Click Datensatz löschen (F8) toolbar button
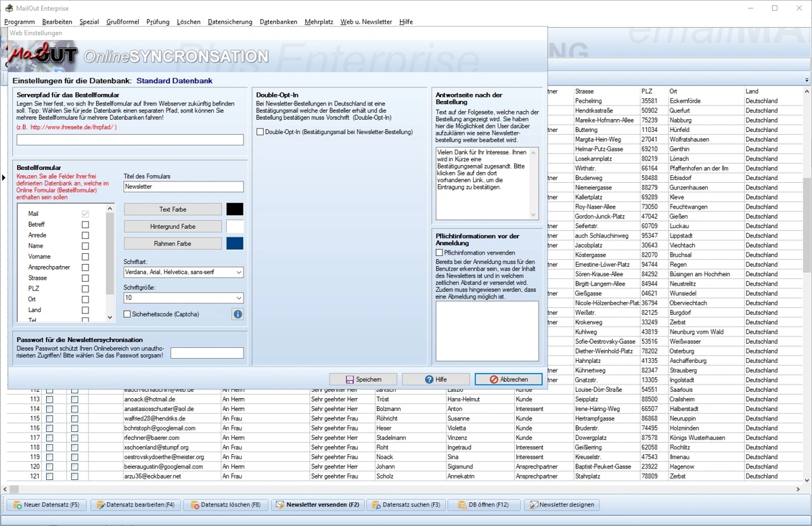The height and width of the screenshot is (526, 812). tap(225, 505)
